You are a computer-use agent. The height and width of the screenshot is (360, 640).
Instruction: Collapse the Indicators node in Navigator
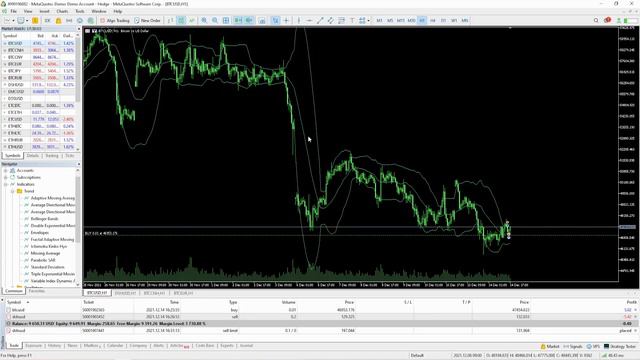(x=6, y=184)
